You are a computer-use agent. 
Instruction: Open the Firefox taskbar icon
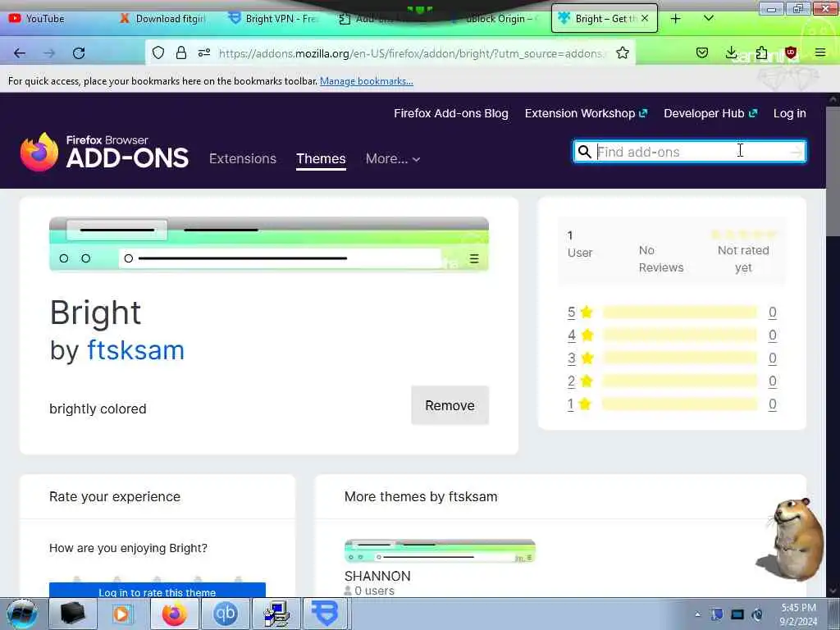click(175, 614)
